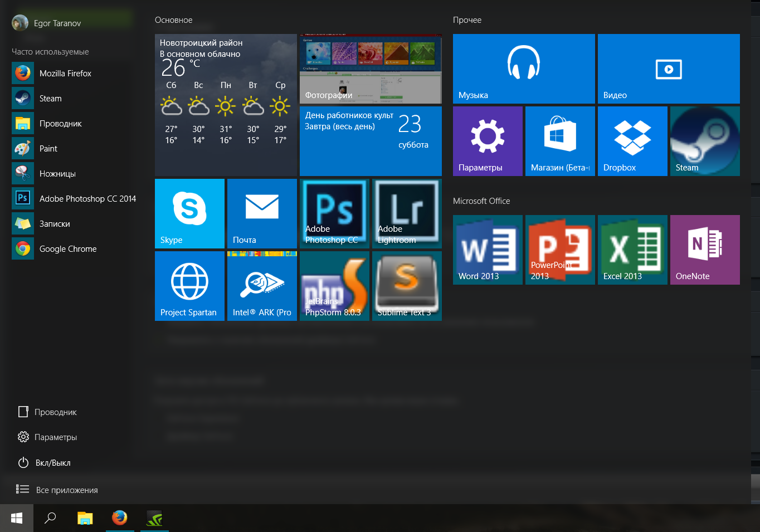Open the Магазин store tile
Screen dimensions: 760x532
click(560, 141)
